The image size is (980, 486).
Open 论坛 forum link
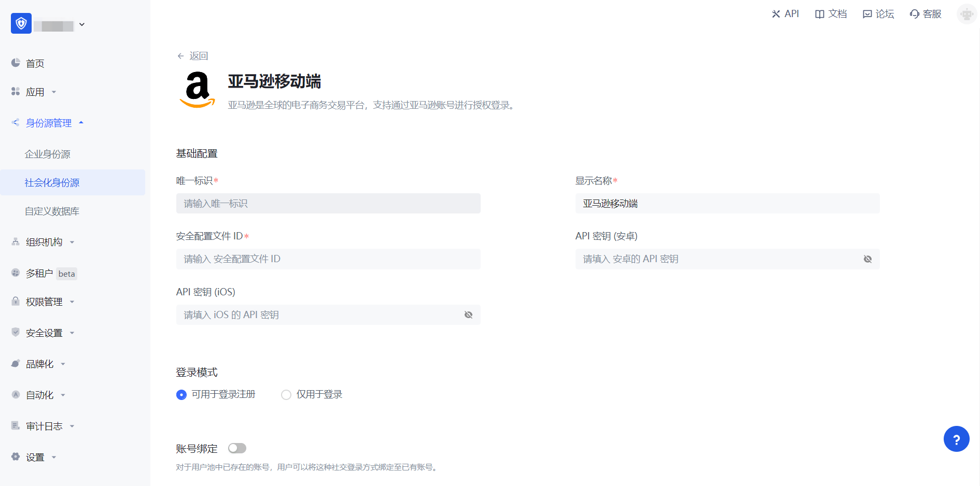click(x=878, y=14)
